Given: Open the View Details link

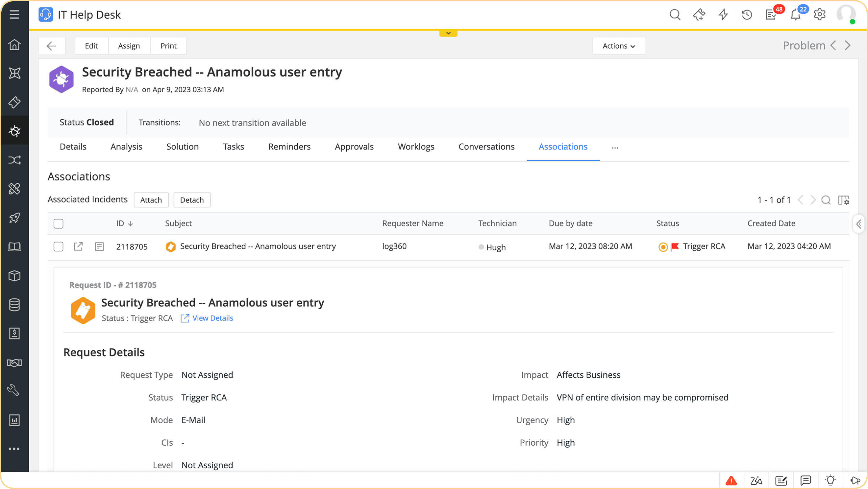Looking at the screenshot, I should (212, 318).
